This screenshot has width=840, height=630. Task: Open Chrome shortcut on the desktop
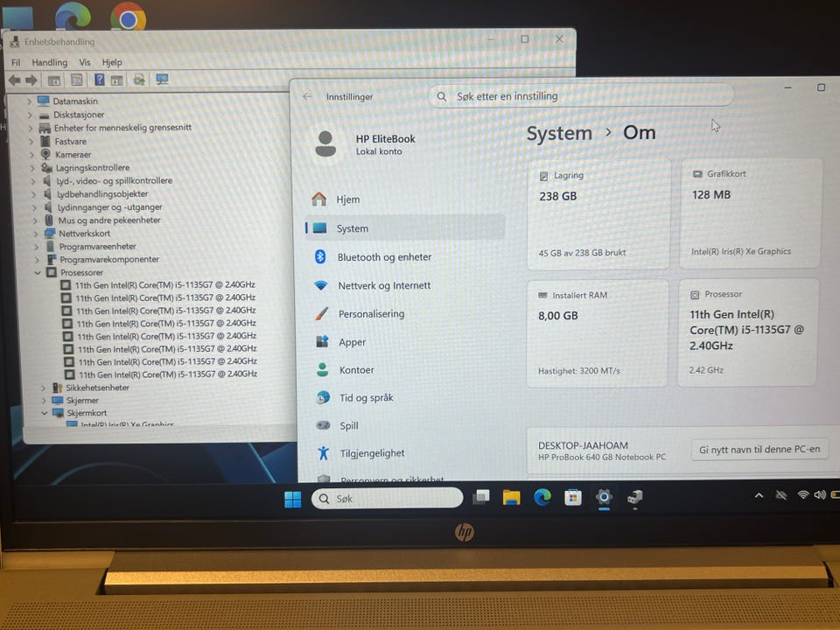[x=128, y=17]
